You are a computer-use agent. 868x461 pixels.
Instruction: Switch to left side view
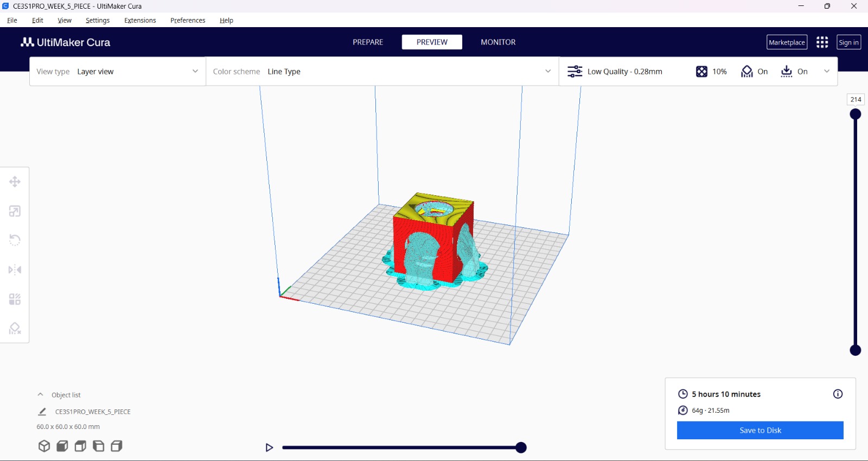(98, 446)
